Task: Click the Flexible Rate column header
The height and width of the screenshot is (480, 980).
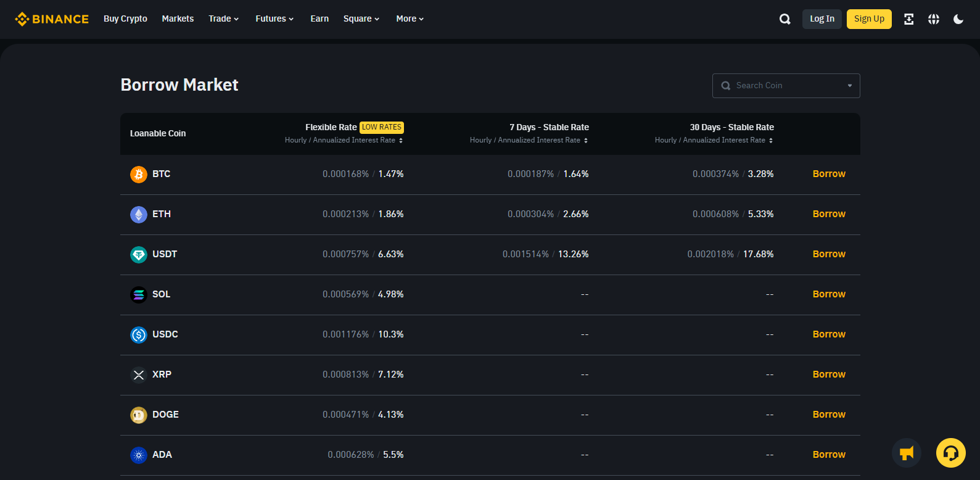Action: [x=331, y=127]
